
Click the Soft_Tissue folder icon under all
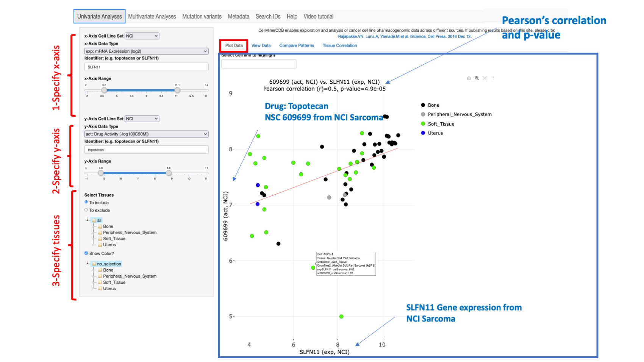pos(100,239)
